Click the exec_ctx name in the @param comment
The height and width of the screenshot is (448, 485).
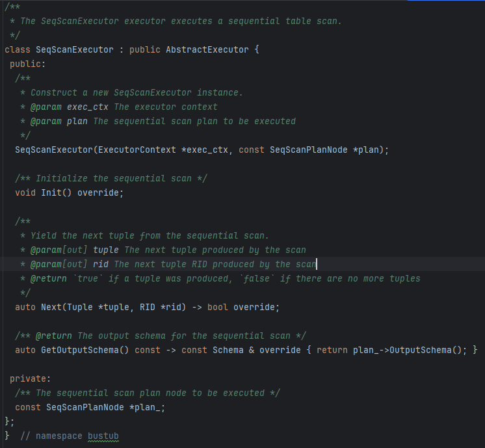coord(88,107)
